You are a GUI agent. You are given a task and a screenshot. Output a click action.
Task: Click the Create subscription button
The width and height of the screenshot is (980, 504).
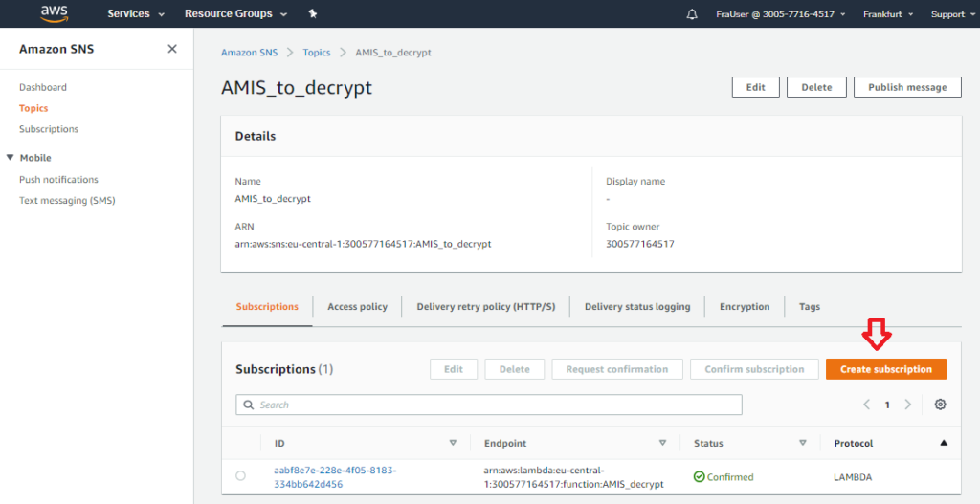(885, 369)
